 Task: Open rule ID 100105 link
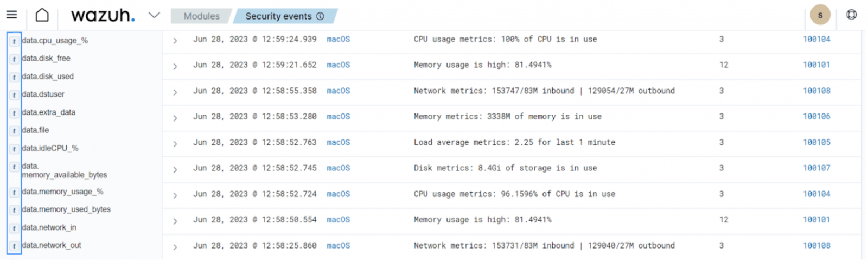pyautogui.click(x=816, y=142)
